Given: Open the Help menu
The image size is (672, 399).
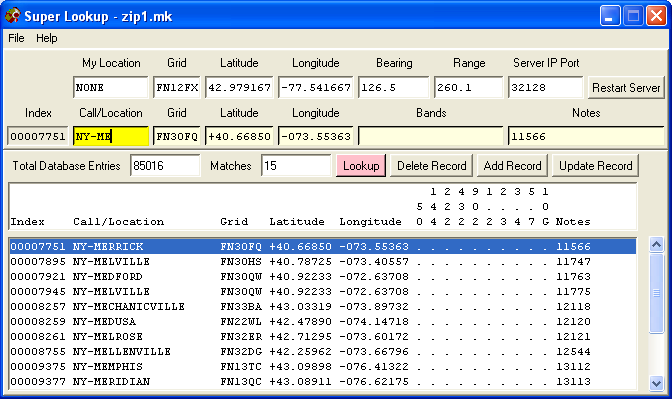Looking at the screenshot, I should (x=47, y=38).
